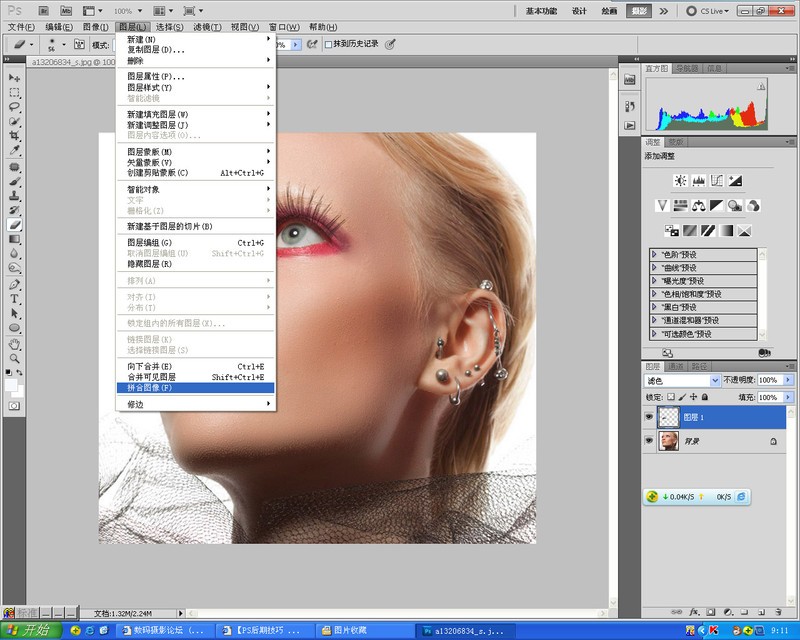Launch Adobe Bridge from top bar

[43, 11]
